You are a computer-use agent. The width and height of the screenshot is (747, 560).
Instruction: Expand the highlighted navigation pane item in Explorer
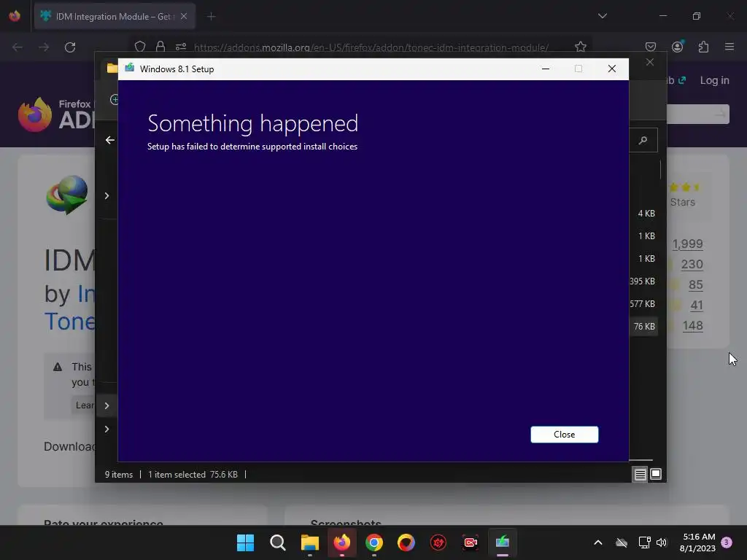(107, 405)
